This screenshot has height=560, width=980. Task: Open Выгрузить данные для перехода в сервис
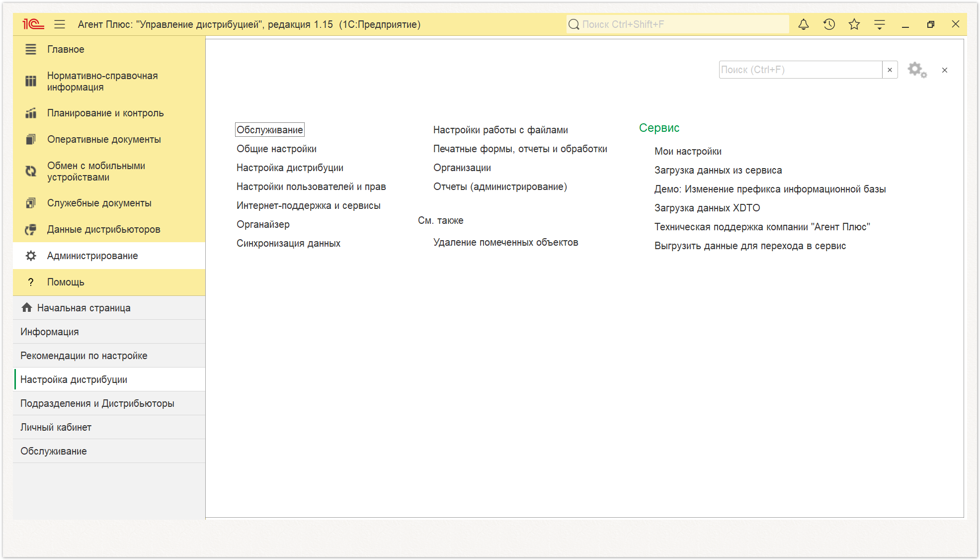coord(750,246)
